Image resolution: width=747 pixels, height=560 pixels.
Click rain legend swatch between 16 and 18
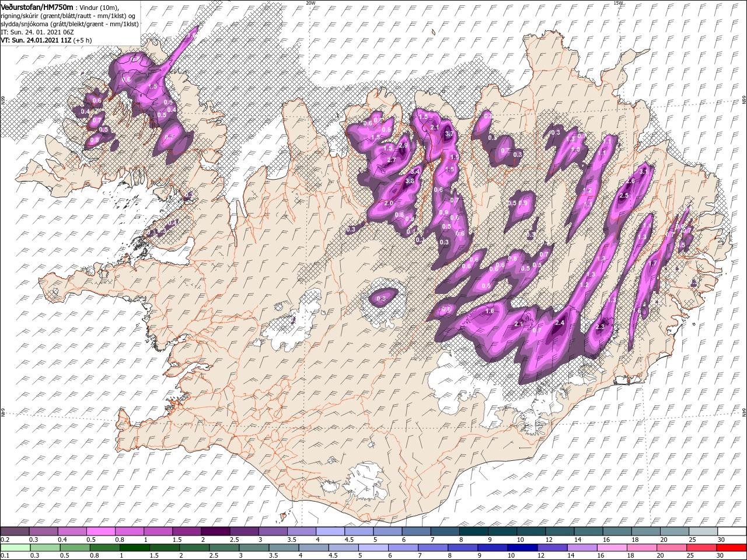pos(613,548)
